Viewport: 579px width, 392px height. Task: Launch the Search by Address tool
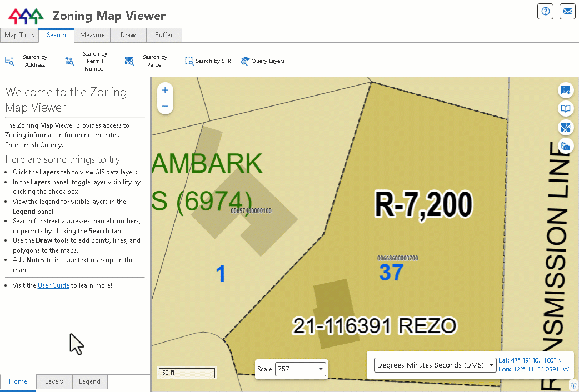[x=26, y=61]
